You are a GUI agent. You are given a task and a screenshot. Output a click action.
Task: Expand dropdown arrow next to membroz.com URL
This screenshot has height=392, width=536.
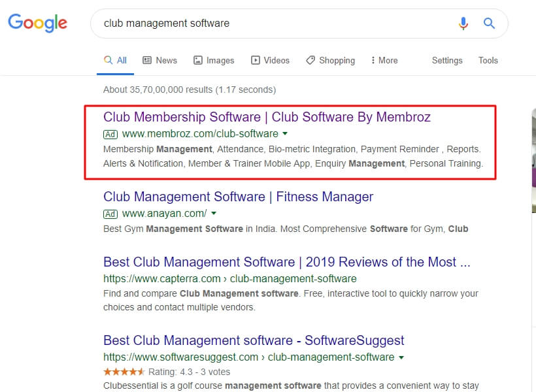285,134
